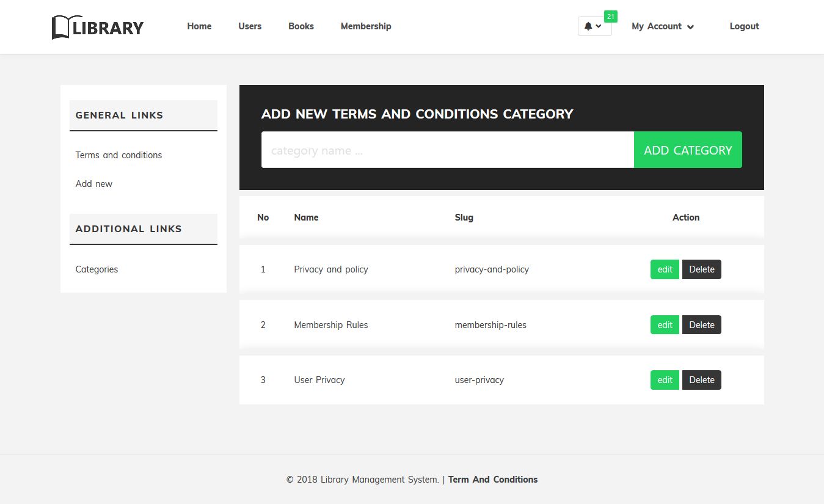Image resolution: width=824 pixels, height=504 pixels.
Task: Edit the User Privacy category
Action: tap(665, 380)
